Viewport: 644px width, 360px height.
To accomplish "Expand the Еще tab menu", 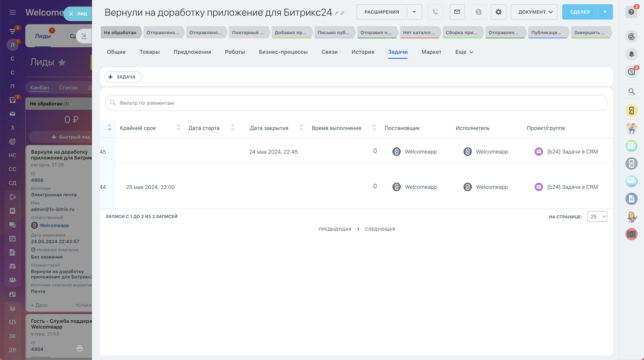I will coord(464,52).
